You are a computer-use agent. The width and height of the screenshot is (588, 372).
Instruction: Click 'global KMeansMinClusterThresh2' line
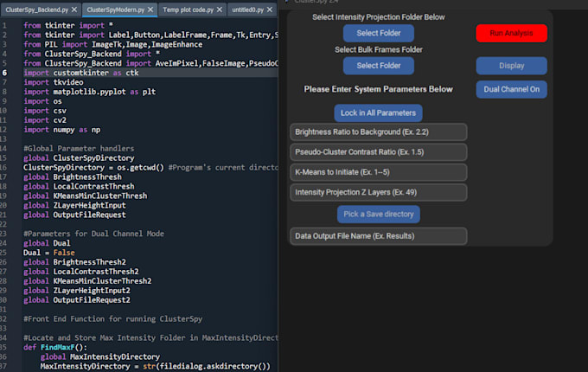[87, 281]
